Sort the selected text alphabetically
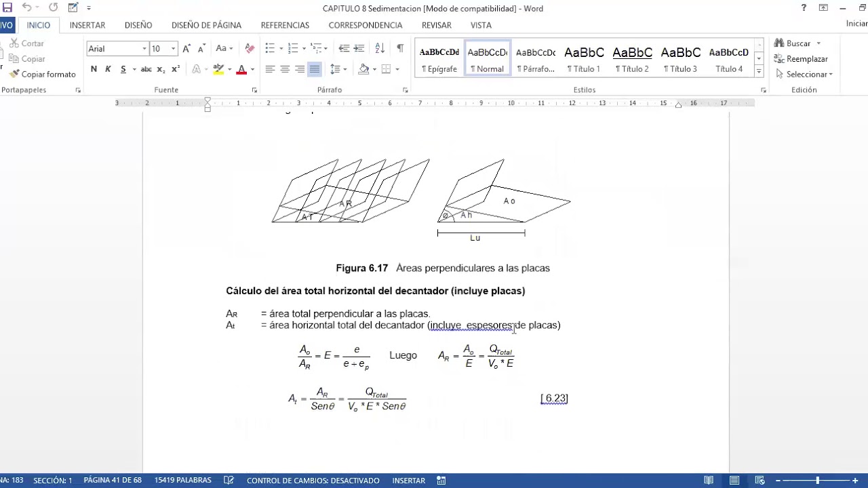Viewport: 868px width, 488px height. pyautogui.click(x=380, y=49)
